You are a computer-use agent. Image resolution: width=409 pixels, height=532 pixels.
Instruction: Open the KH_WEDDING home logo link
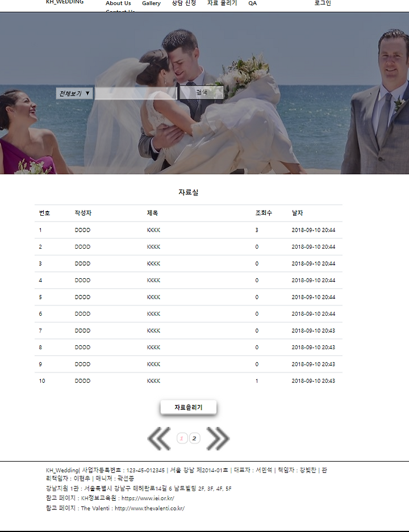pyautogui.click(x=65, y=2)
